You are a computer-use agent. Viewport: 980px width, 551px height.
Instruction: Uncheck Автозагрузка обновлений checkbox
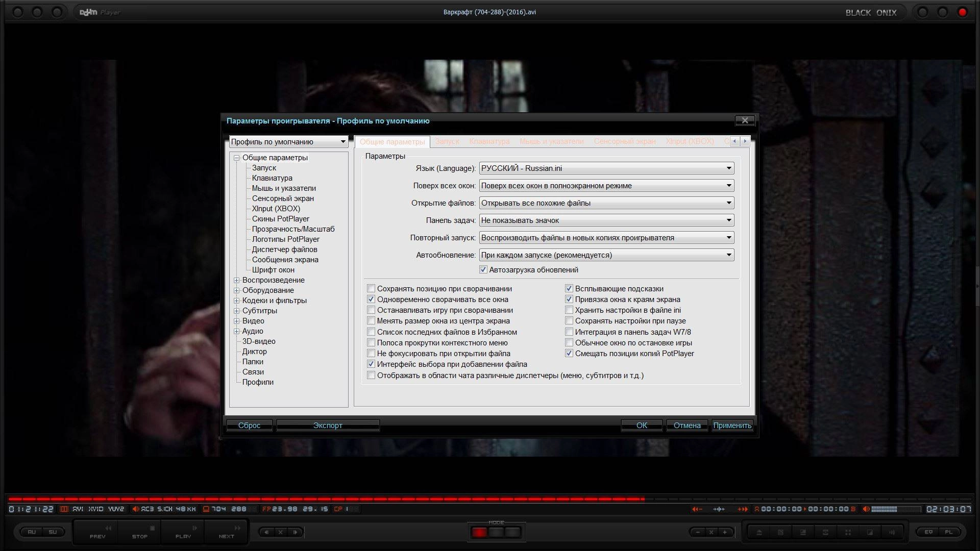(x=483, y=270)
